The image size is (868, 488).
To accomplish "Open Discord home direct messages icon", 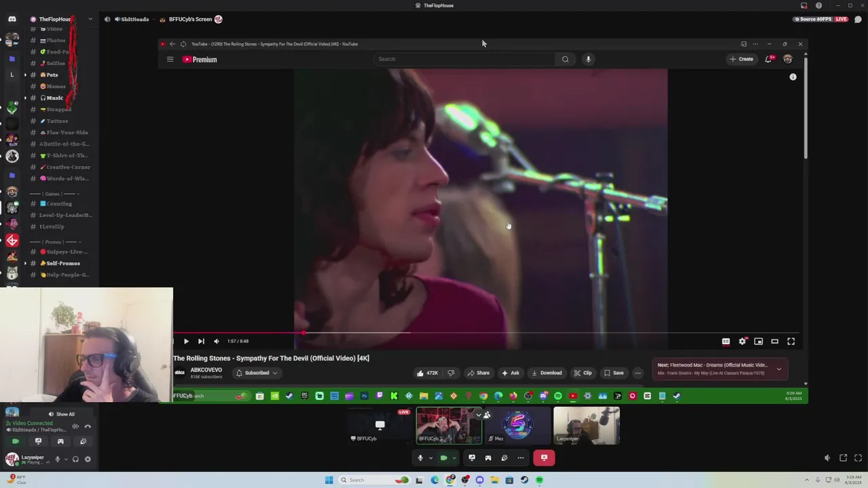I will (12, 19).
